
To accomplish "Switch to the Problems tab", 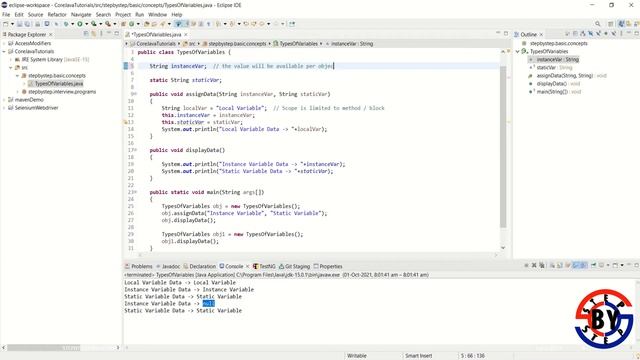I will coord(139,266).
